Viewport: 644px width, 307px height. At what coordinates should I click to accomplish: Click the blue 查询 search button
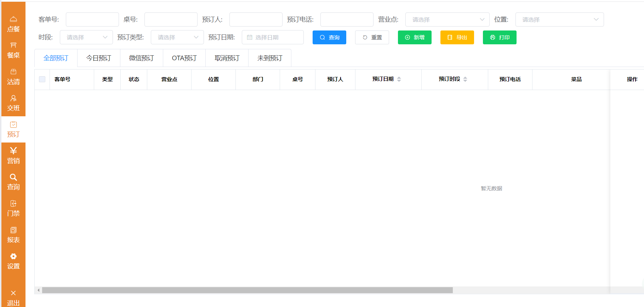(x=329, y=37)
